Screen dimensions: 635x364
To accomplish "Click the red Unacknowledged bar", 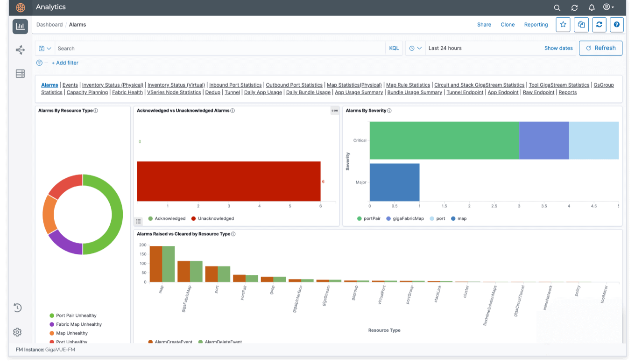I will click(x=229, y=182).
